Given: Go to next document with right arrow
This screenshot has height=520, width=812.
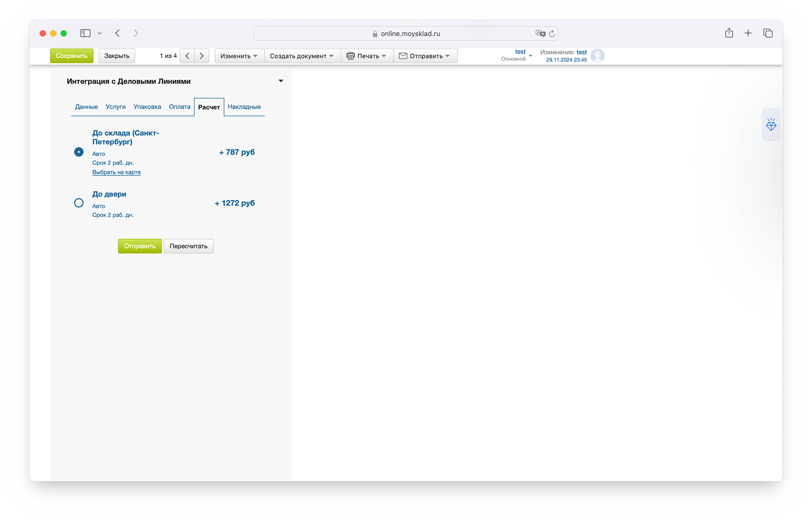Looking at the screenshot, I should coord(202,56).
